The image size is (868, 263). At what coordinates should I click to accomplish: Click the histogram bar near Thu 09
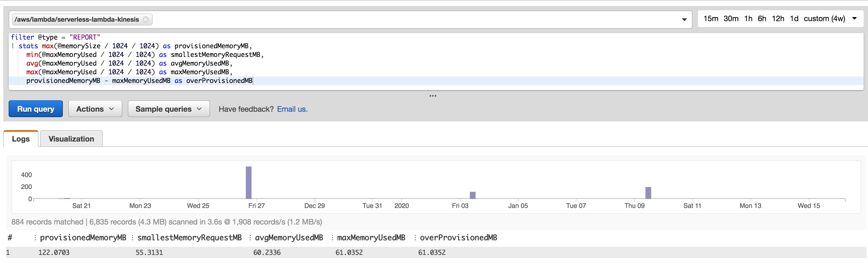[x=648, y=193]
